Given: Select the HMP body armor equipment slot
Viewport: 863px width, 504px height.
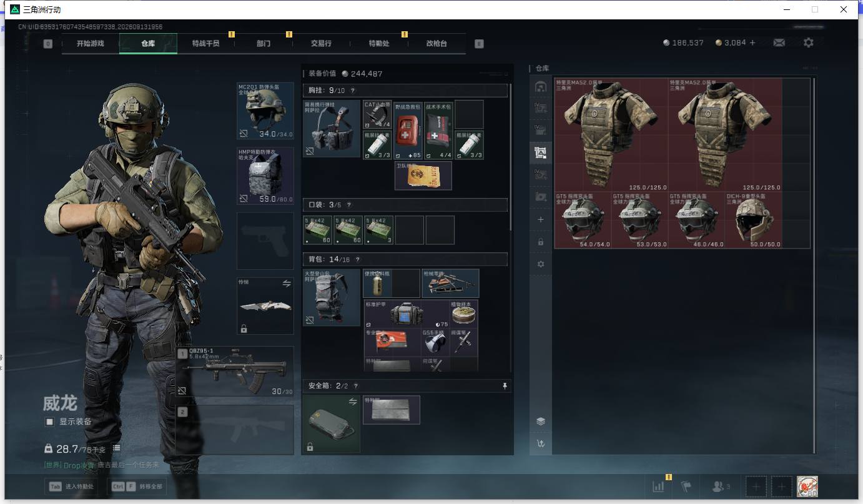Looking at the screenshot, I should pyautogui.click(x=265, y=175).
